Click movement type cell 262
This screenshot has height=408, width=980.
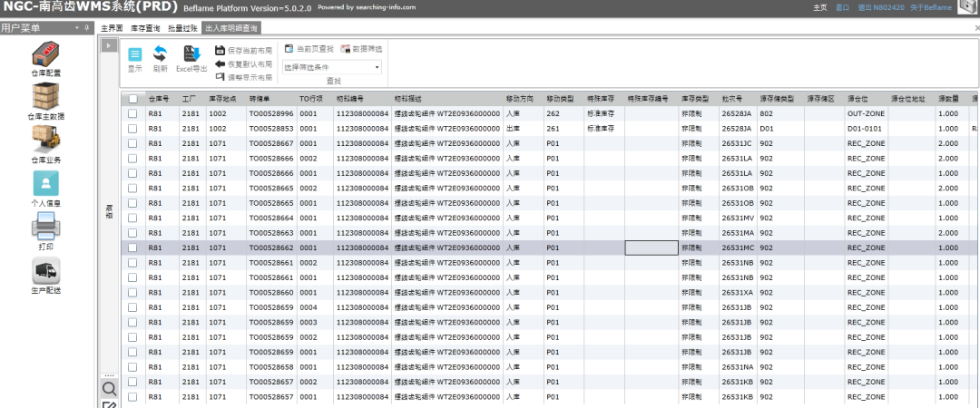(x=563, y=113)
